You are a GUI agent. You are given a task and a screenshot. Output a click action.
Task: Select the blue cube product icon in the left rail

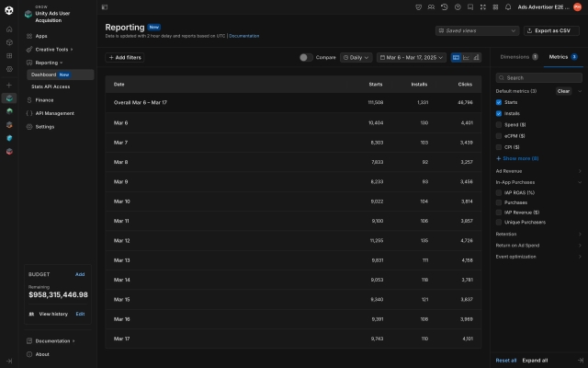coord(9,138)
